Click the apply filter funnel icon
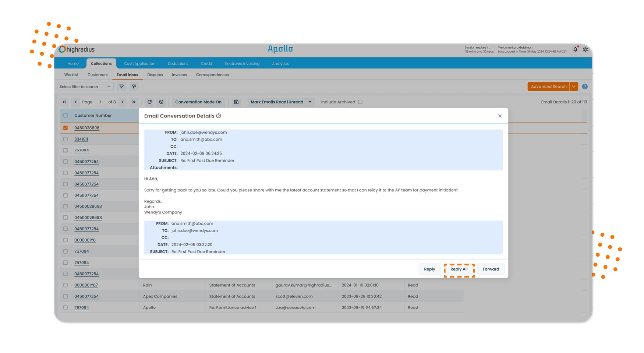644x353 pixels. (x=121, y=87)
